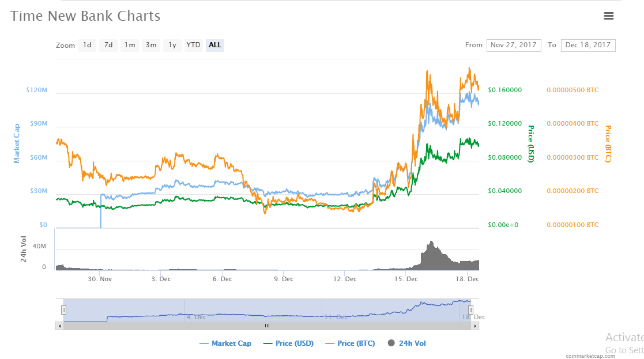
Task: Toggle Market Cap series in legend
Action: point(225,343)
